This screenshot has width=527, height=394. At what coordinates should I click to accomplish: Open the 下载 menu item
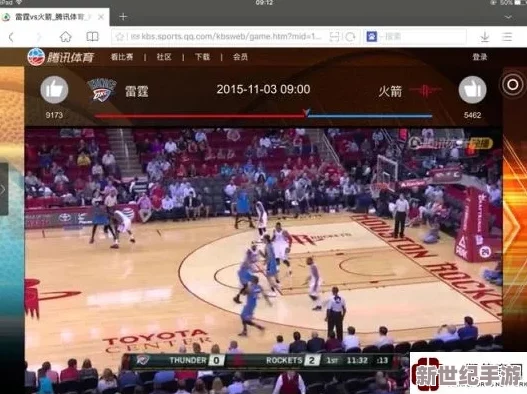click(x=202, y=57)
